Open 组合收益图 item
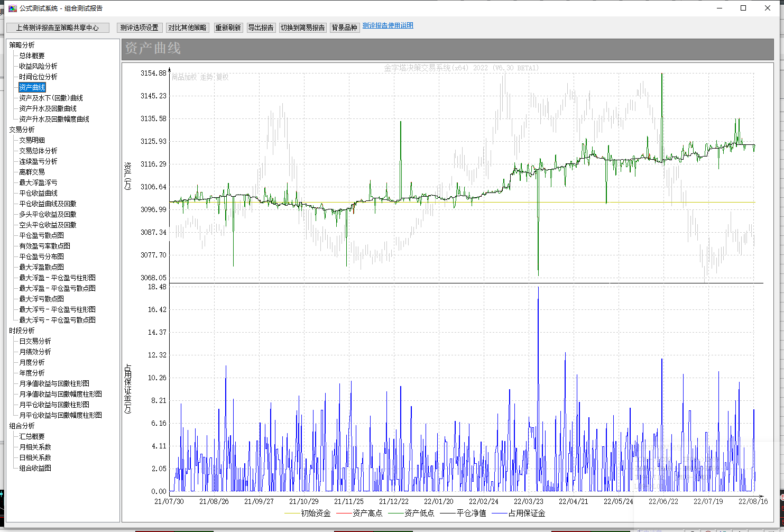Screen dimensions: 784x532 (x=35, y=468)
